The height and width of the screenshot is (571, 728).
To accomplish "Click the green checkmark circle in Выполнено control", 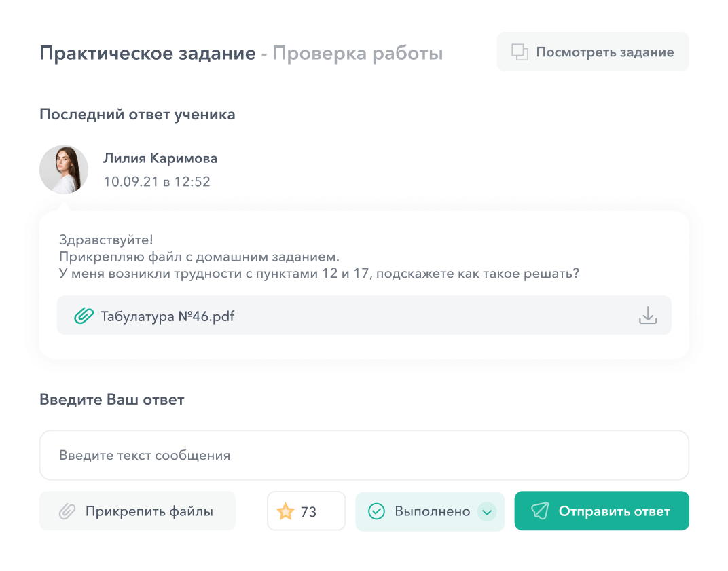I will click(375, 511).
